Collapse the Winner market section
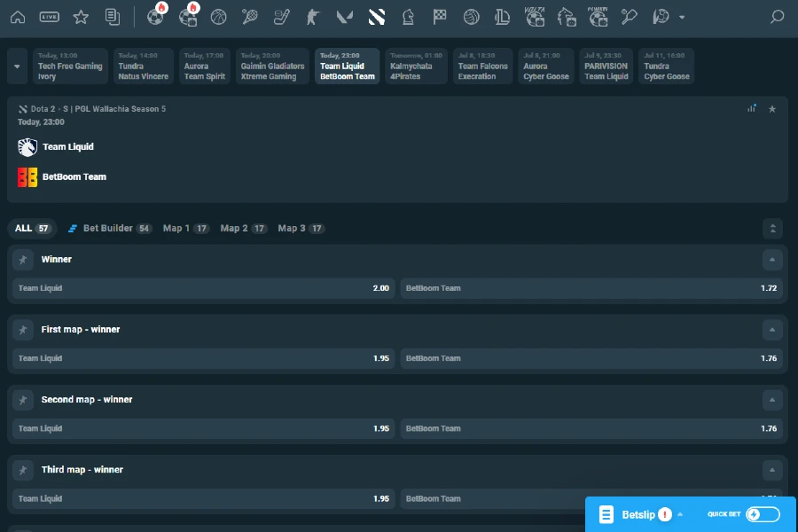Screen dimensions: 798x532 pos(772,259)
